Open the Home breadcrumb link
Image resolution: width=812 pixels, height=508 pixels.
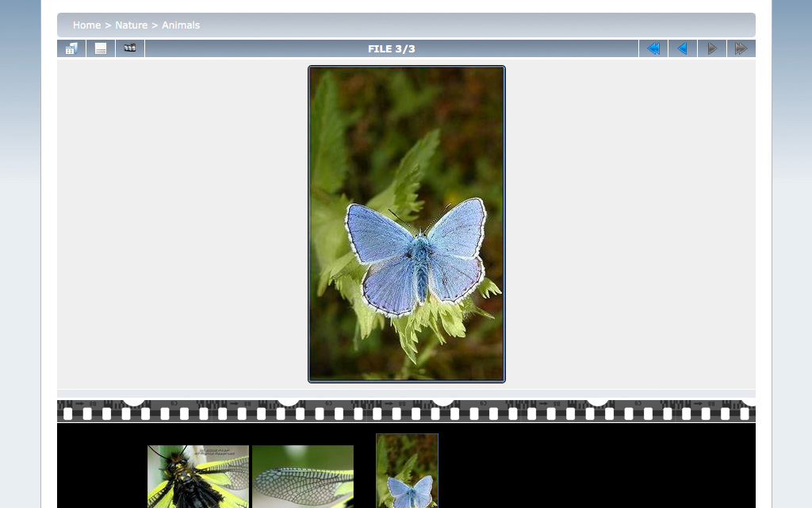click(86, 25)
